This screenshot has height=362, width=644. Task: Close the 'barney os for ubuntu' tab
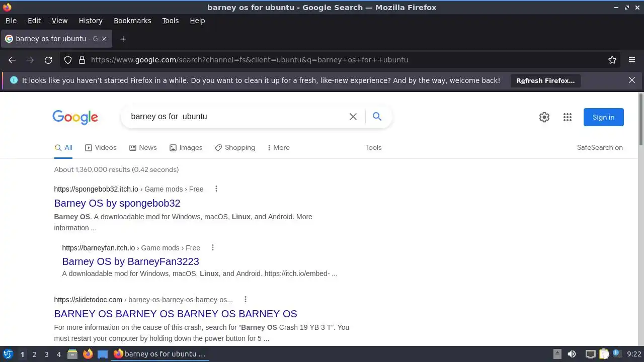(104, 39)
